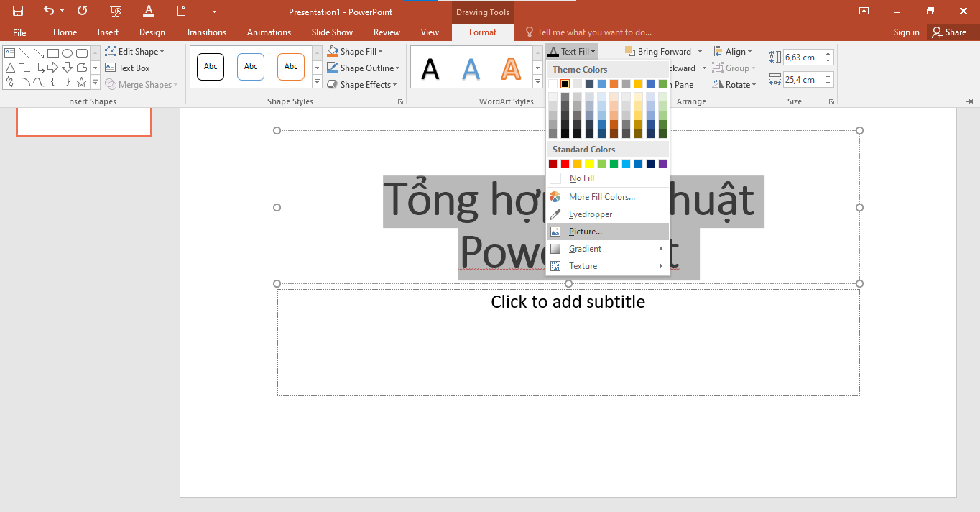
Task: Open the Align dropdown
Action: coord(732,52)
